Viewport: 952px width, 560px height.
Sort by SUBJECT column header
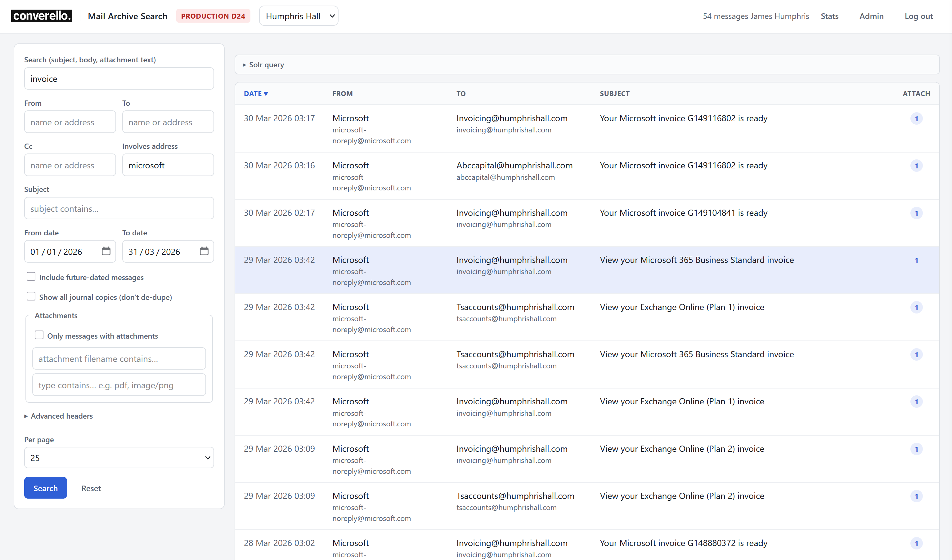(x=615, y=94)
